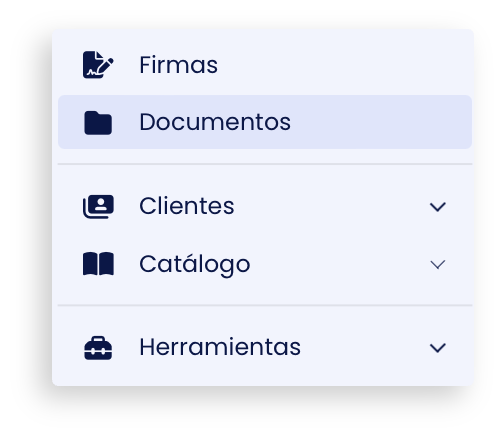Expand Catálogo using its chevron arrow
The height and width of the screenshot is (438, 504).
(438, 265)
